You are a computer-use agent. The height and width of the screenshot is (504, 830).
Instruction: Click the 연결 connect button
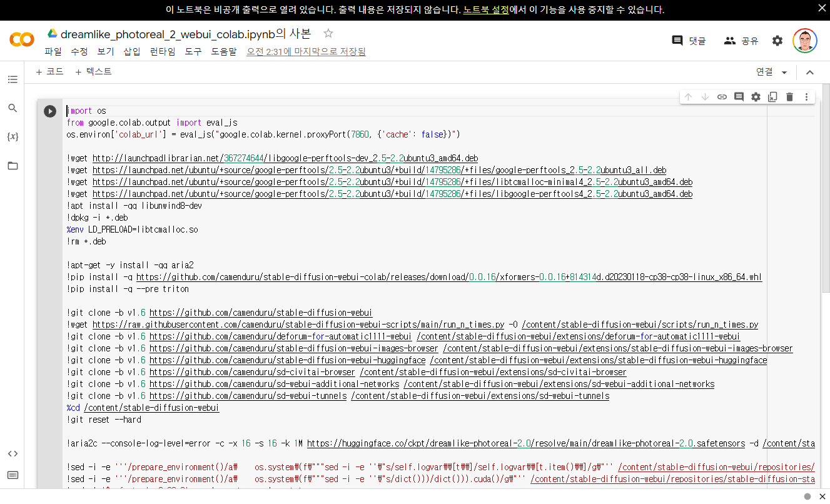(x=764, y=72)
